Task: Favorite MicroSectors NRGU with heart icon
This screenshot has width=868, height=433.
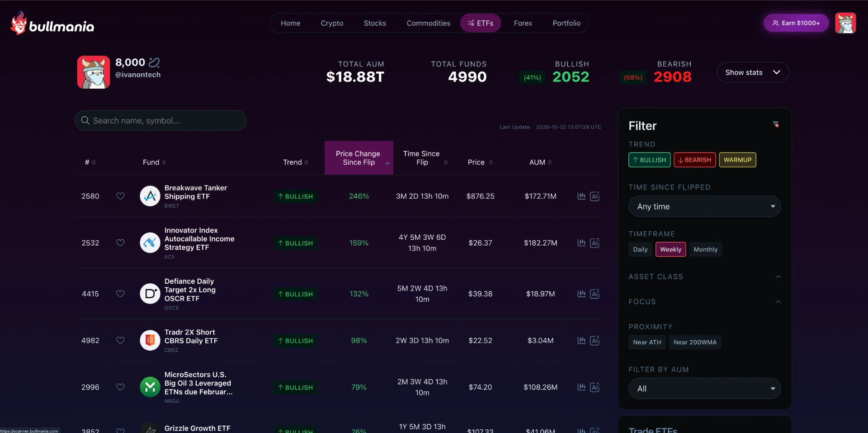Action: (x=120, y=387)
